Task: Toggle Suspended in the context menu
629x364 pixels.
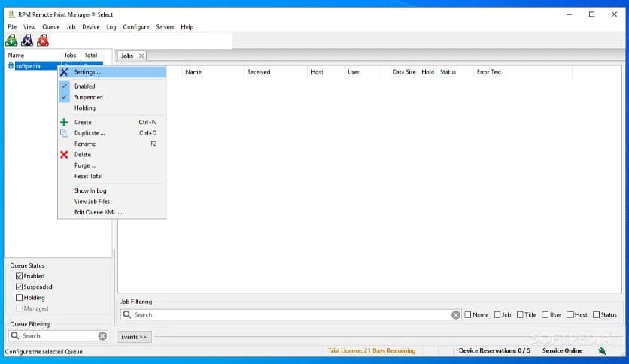Action: (112, 97)
